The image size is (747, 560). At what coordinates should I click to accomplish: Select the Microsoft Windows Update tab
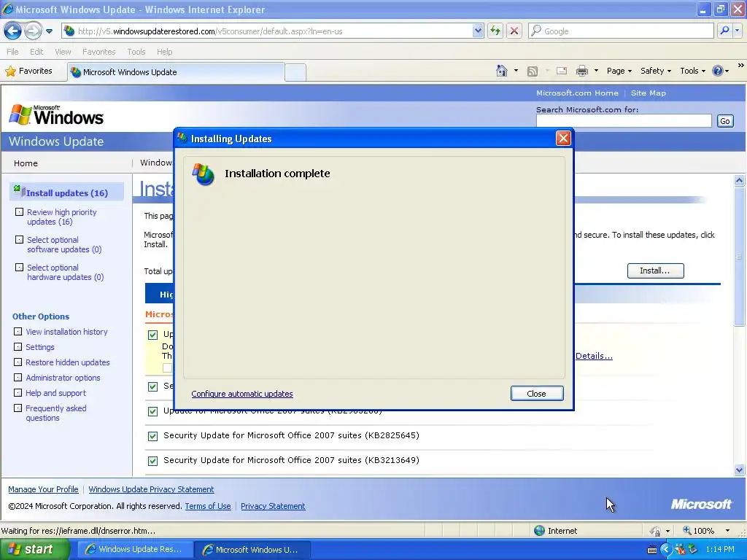pos(175,72)
